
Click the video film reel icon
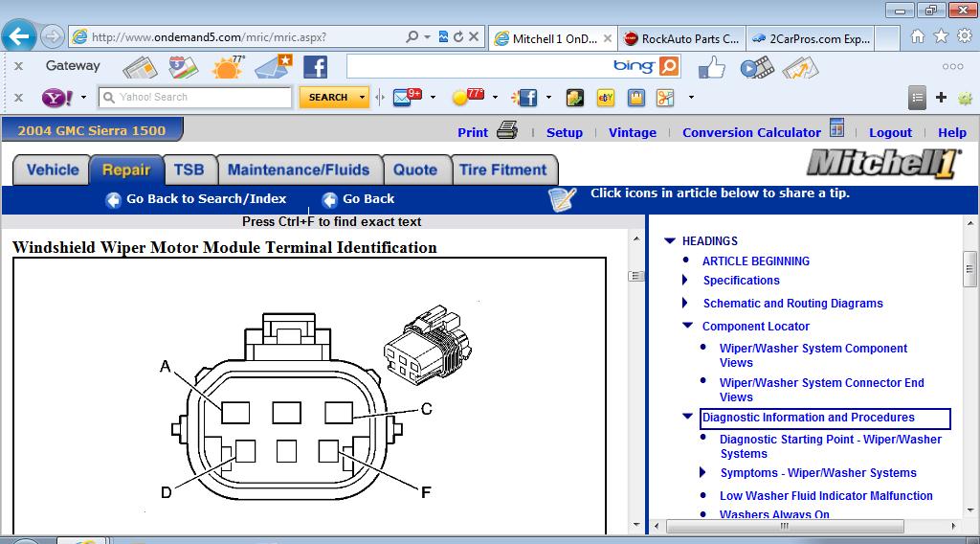point(757,67)
